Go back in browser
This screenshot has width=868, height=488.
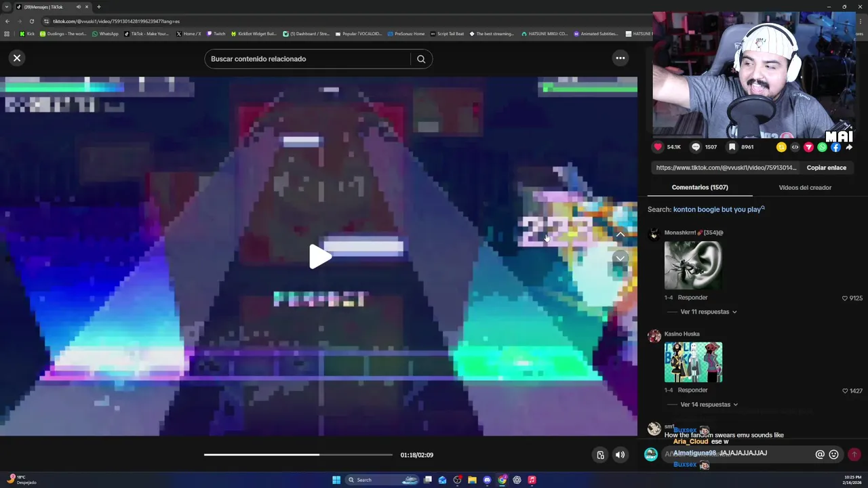(x=7, y=21)
